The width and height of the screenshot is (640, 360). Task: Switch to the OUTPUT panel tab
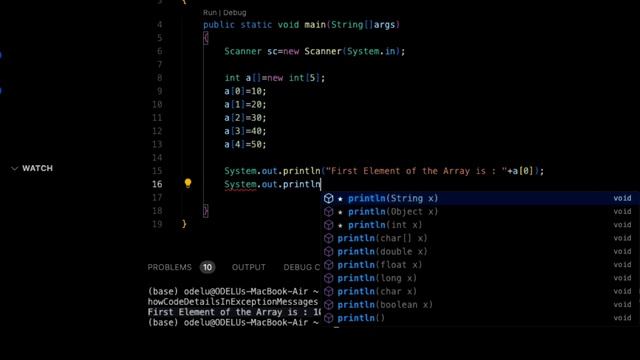click(x=249, y=267)
